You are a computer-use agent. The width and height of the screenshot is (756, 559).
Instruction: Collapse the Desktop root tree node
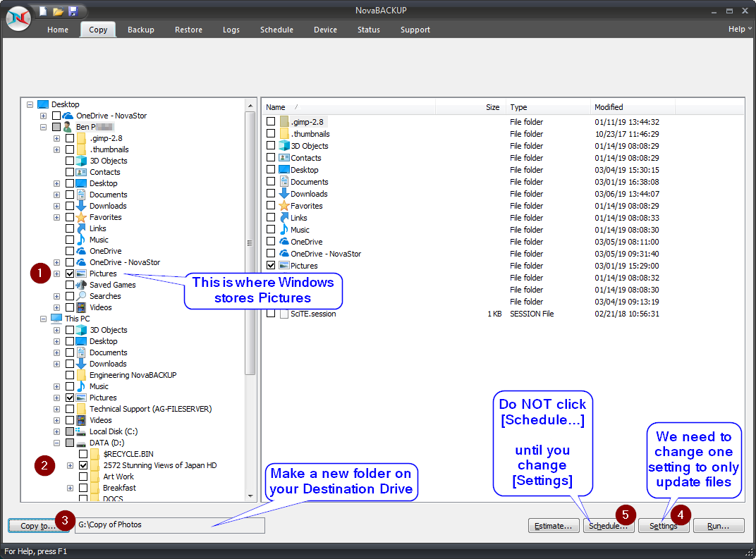30,104
